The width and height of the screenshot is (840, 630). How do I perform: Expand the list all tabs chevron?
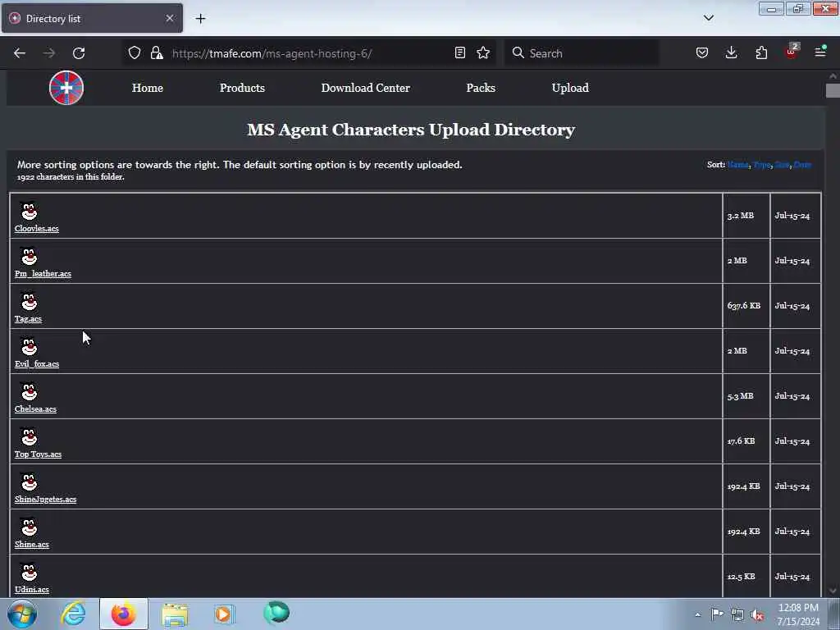pos(708,18)
